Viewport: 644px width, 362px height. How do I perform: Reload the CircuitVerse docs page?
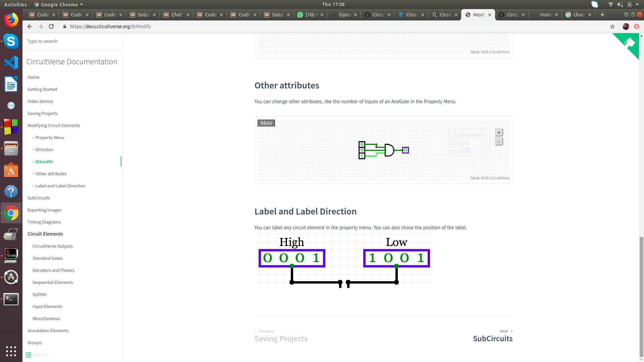click(x=51, y=26)
